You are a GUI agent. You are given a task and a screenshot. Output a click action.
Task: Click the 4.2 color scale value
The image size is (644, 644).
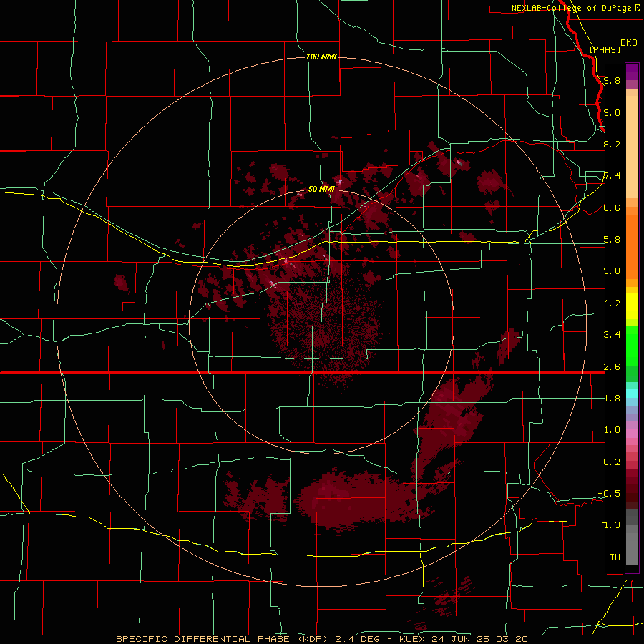[x=612, y=303]
